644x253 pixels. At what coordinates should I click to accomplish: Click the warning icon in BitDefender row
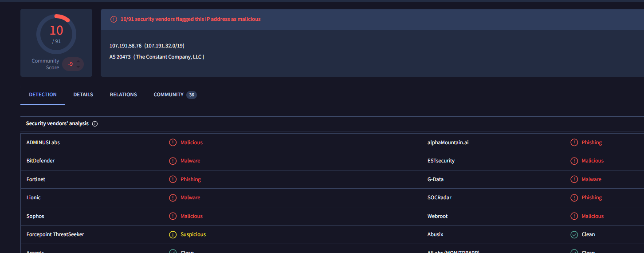173,161
